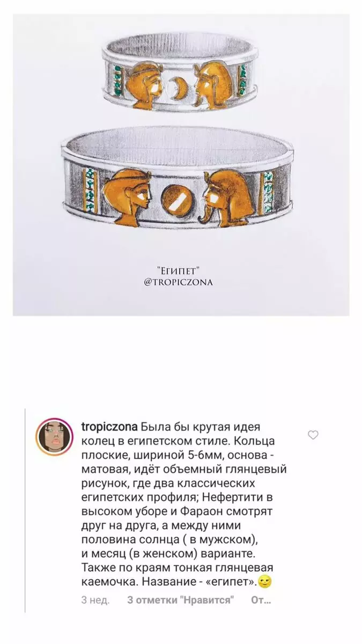Click the 3 нед. comment timestamp
The width and height of the screenshot is (362, 644).
coord(95,600)
